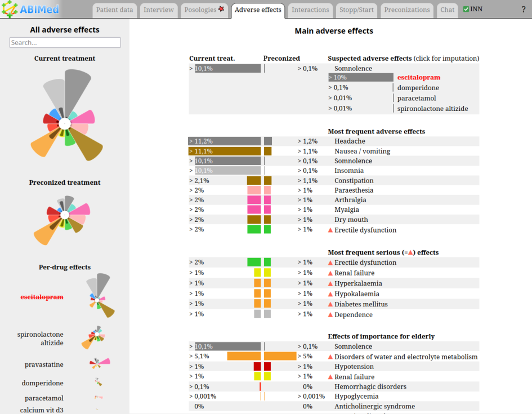Click the domperidone per-drug glyph

pos(99,382)
